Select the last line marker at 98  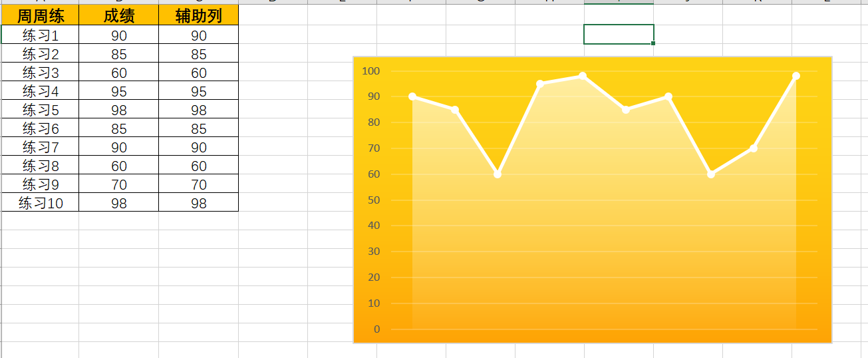[x=796, y=76]
